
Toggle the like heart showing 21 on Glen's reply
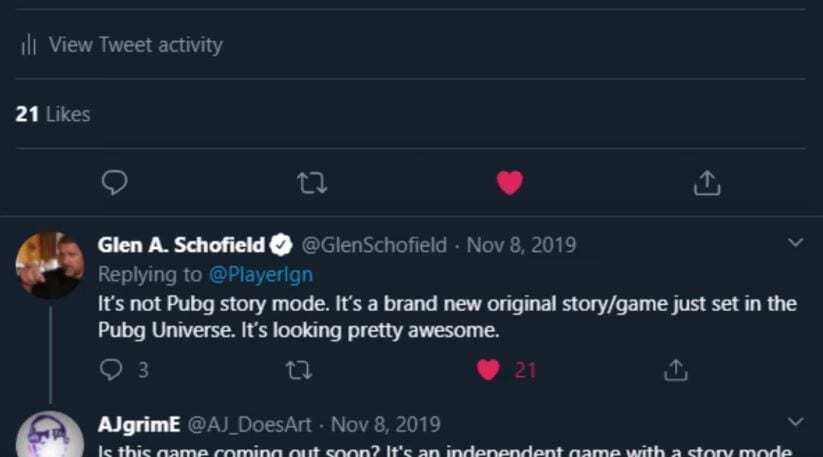tap(488, 370)
